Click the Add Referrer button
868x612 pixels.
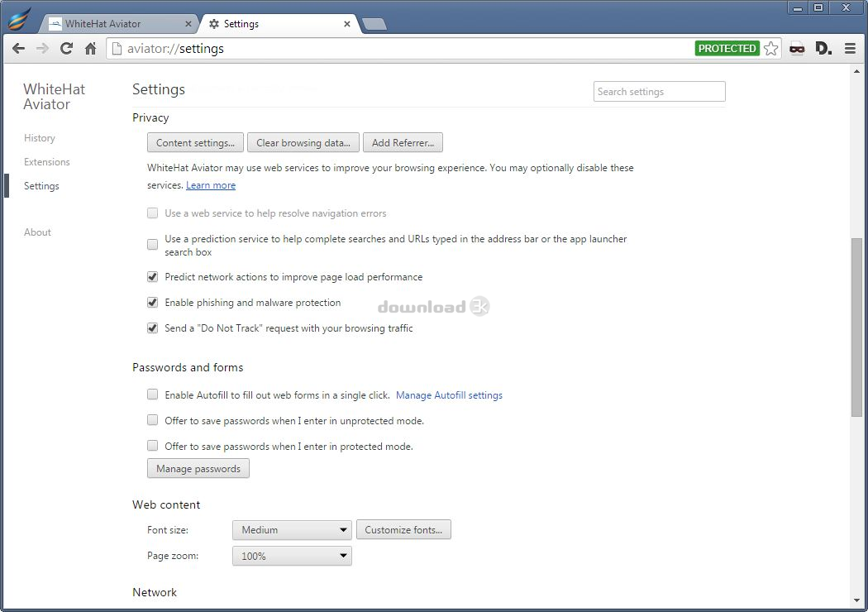[x=403, y=143]
